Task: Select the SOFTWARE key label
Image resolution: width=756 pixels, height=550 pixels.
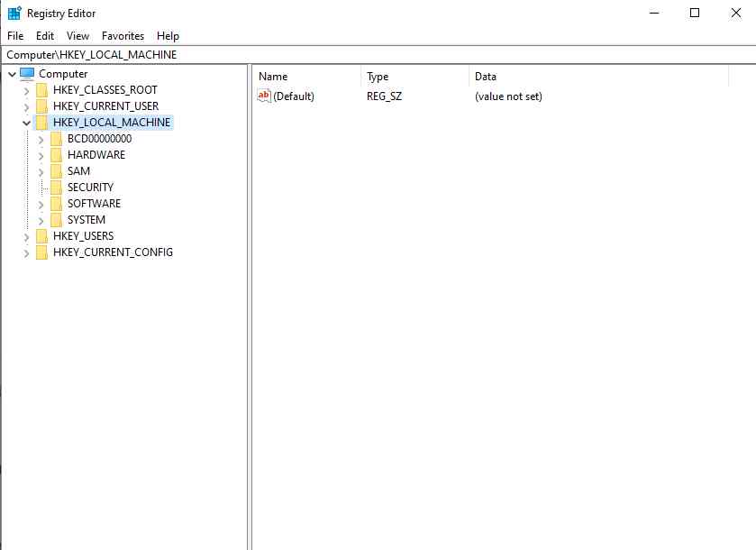Action: coord(94,204)
